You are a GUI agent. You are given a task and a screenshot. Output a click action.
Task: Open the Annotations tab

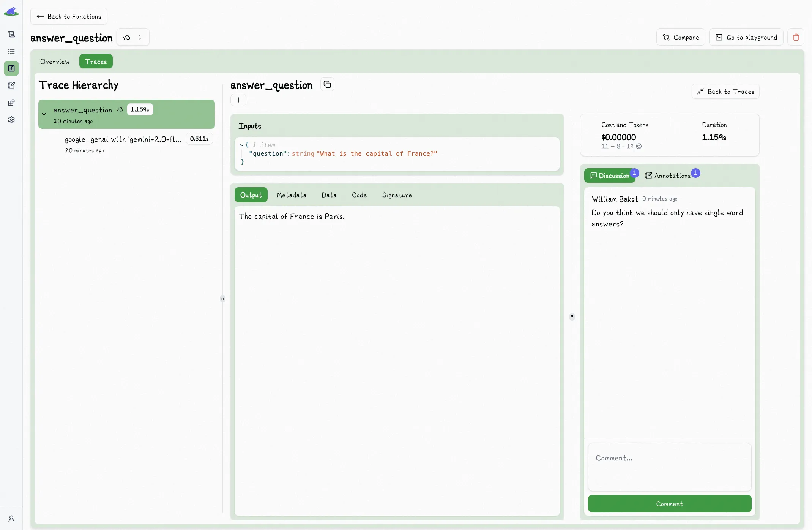coord(668,176)
